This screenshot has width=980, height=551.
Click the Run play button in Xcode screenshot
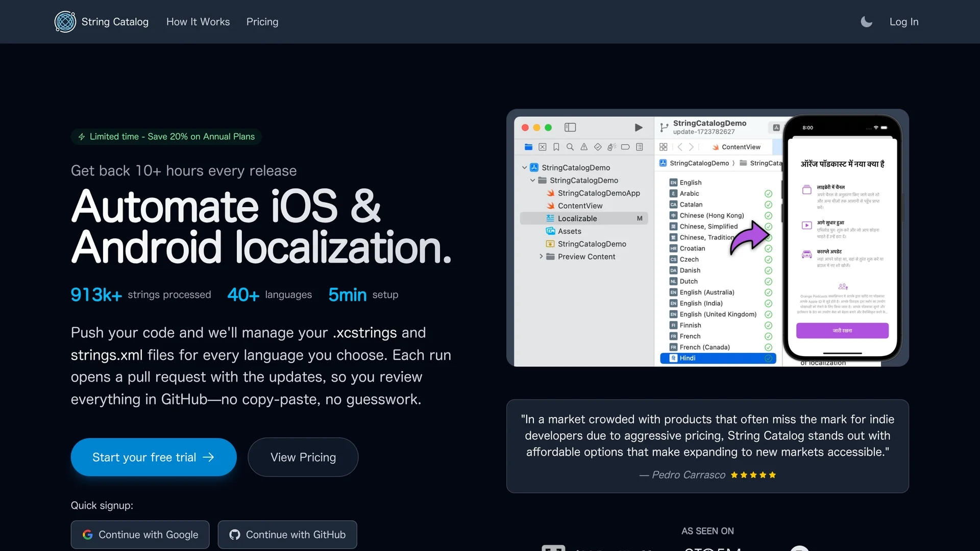(x=639, y=128)
